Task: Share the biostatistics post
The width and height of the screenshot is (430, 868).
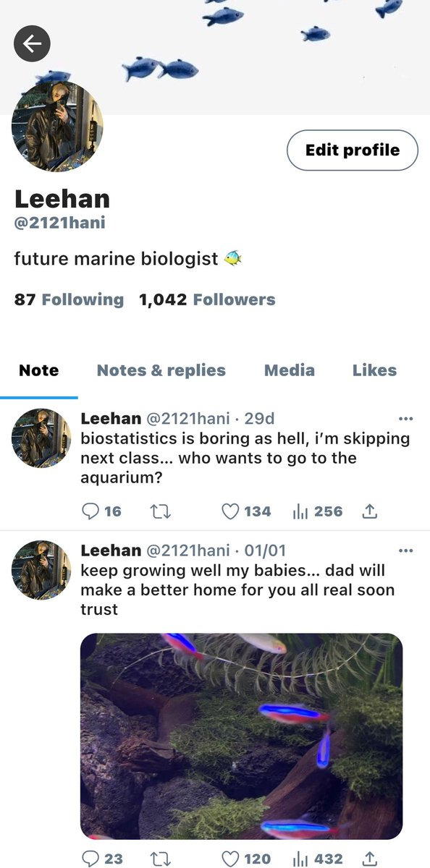Action: [x=369, y=511]
